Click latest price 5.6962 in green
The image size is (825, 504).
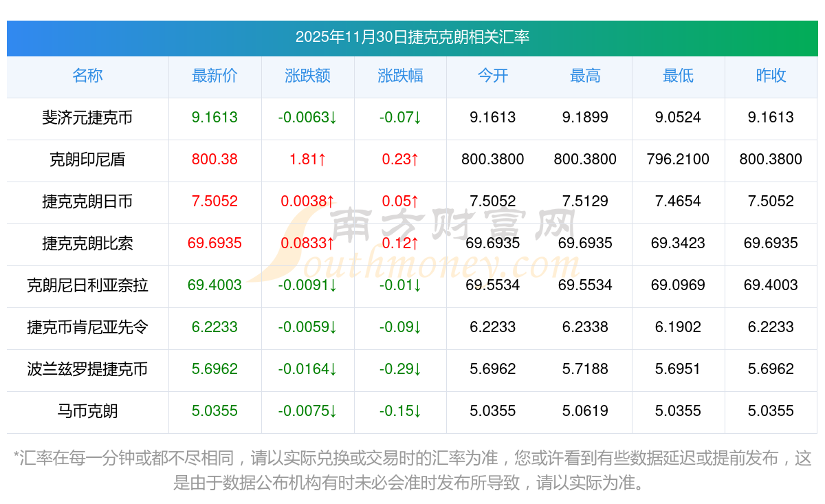point(214,369)
